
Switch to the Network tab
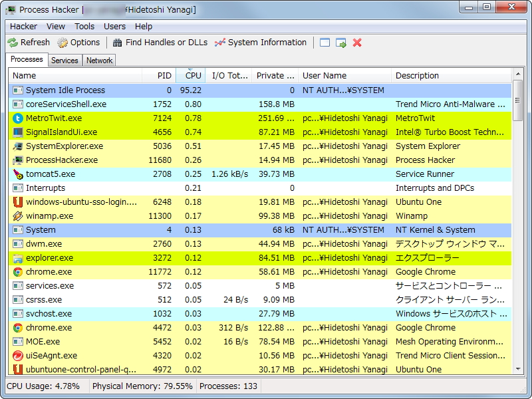99,60
